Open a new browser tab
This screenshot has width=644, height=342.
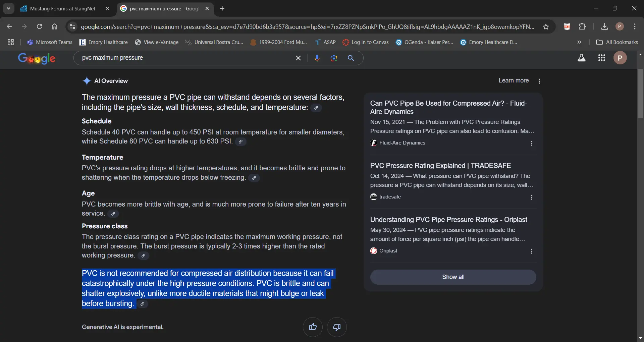[222, 8]
